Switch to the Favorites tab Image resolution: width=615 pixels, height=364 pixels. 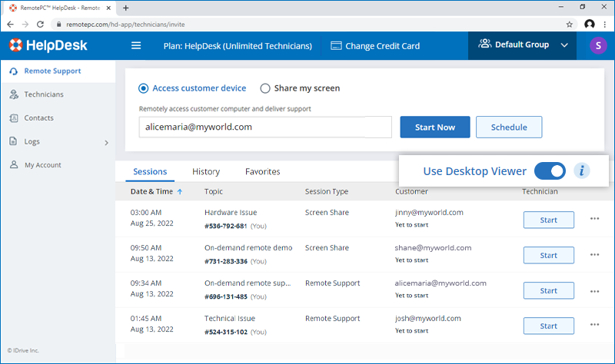tap(262, 172)
